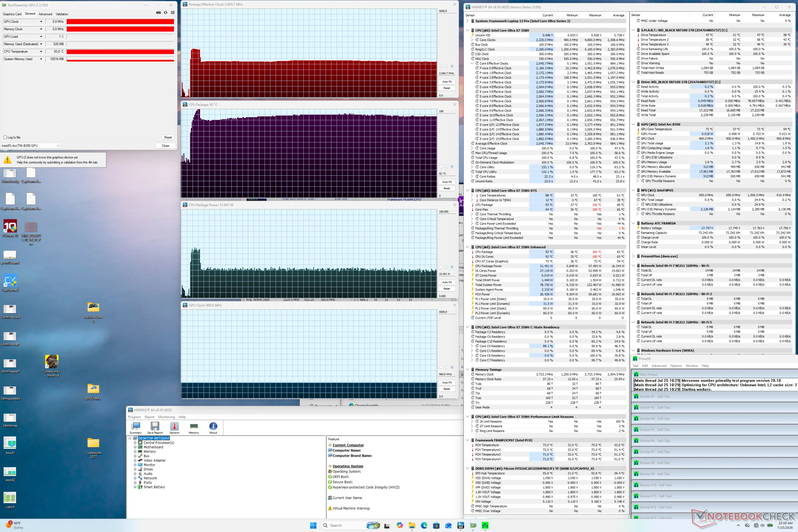Click the Windows Start button on taskbar
The image size is (798, 532).
[313, 525]
